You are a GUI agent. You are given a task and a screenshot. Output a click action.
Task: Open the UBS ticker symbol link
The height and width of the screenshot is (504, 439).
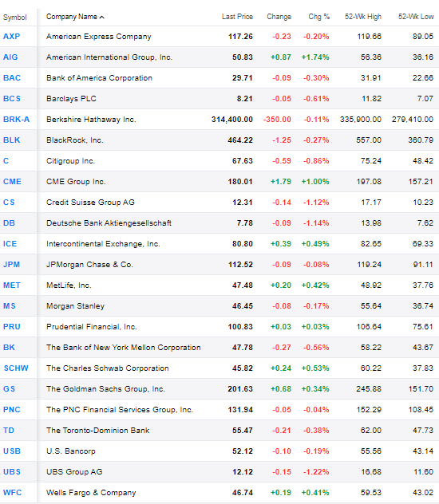tap(12, 472)
